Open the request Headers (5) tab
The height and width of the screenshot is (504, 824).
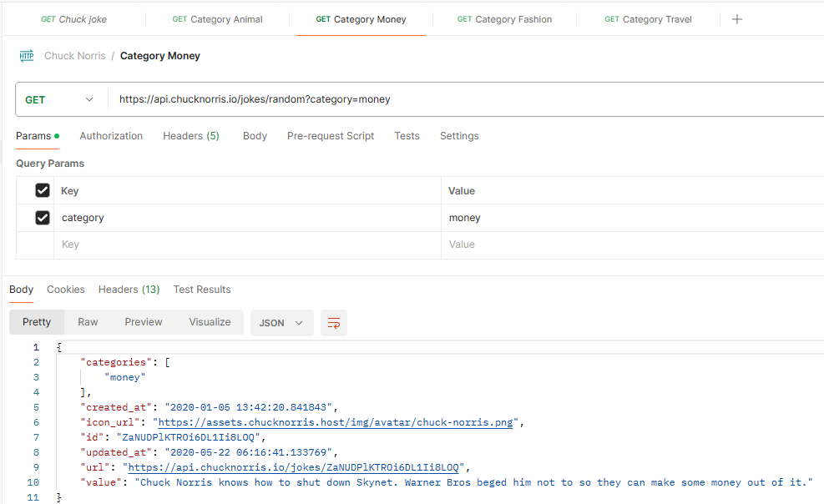tap(190, 136)
